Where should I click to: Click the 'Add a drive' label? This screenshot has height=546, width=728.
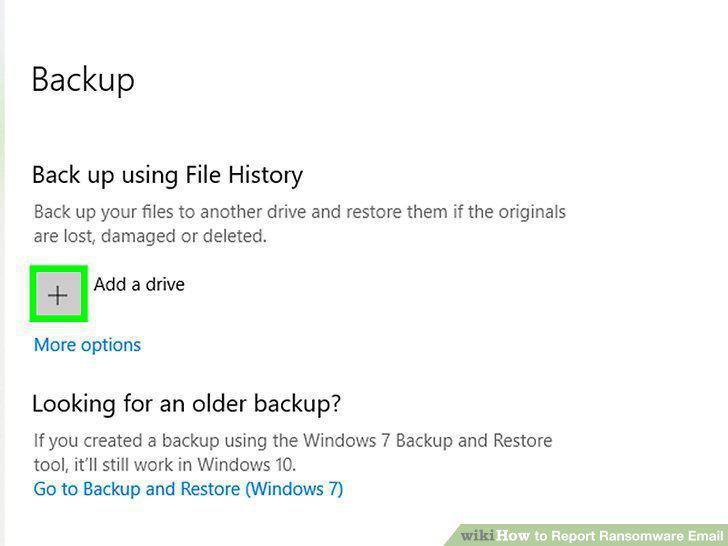(x=139, y=284)
